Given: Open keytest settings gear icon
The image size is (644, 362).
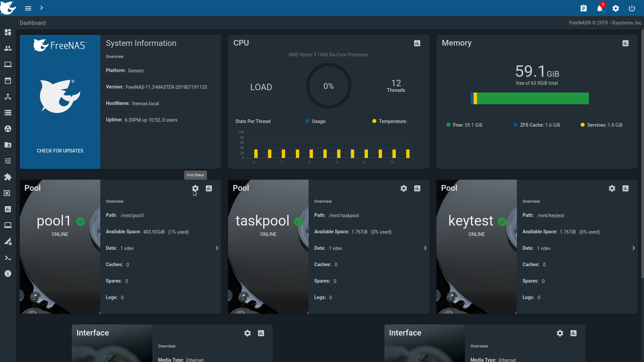Looking at the screenshot, I should 612,188.
